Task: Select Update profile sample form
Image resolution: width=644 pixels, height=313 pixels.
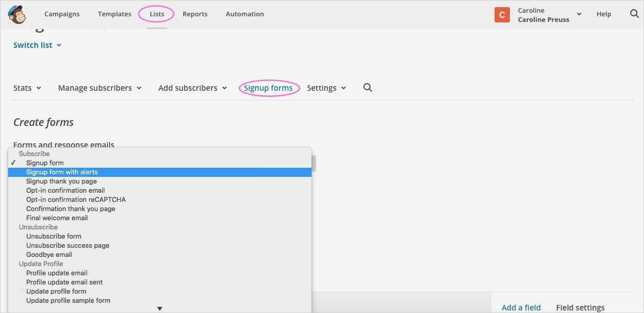Action: 160,301
